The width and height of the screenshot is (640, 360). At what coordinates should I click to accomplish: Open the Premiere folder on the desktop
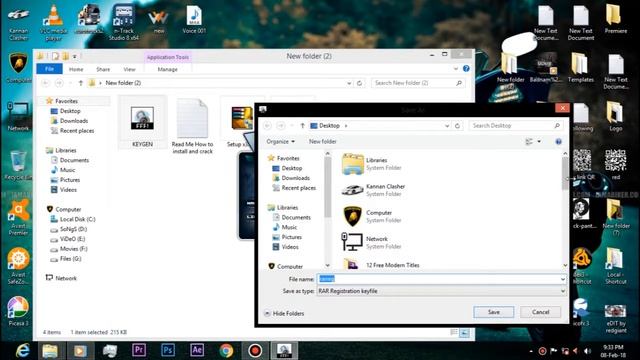pos(616,19)
